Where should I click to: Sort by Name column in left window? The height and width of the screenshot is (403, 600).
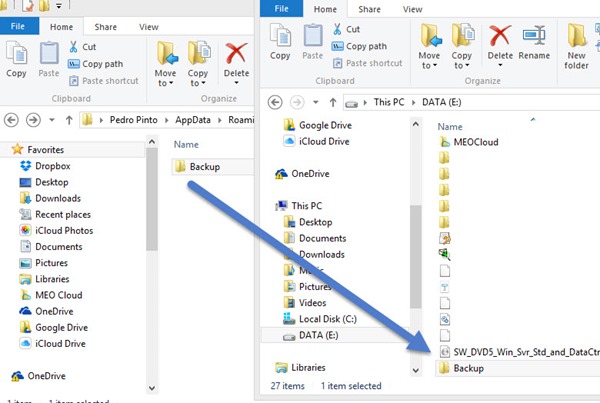coord(186,145)
